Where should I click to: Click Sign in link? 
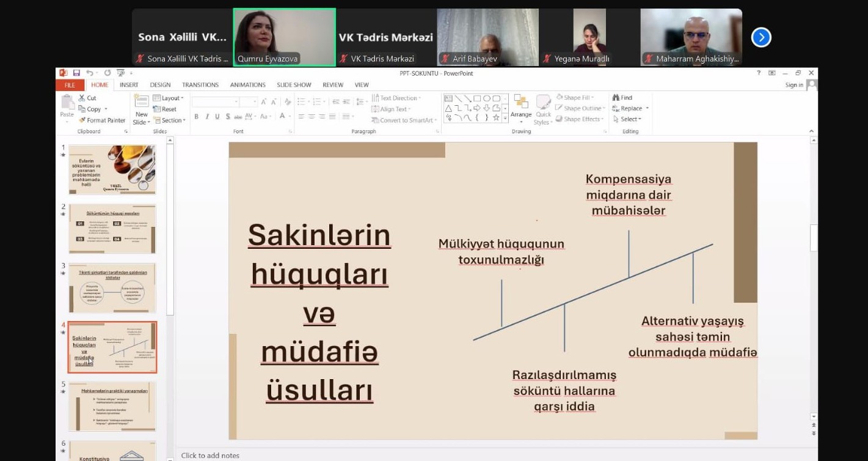pyautogui.click(x=794, y=85)
